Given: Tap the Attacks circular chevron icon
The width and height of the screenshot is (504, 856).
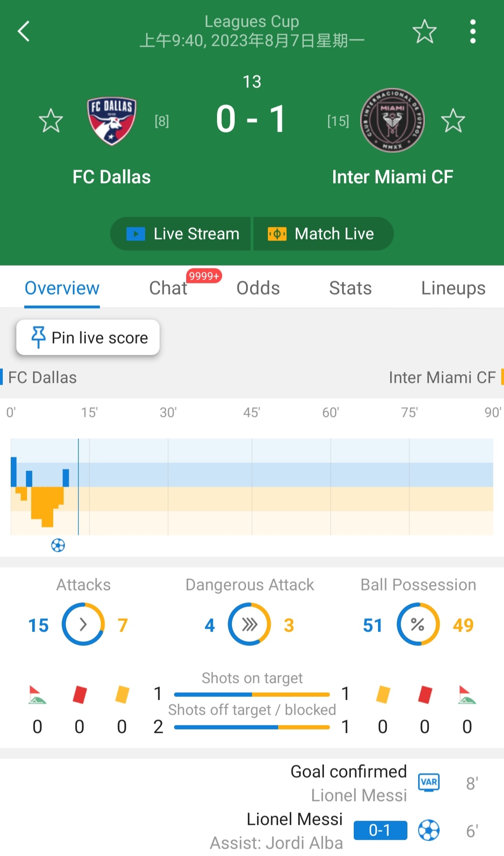Looking at the screenshot, I should point(83,624).
